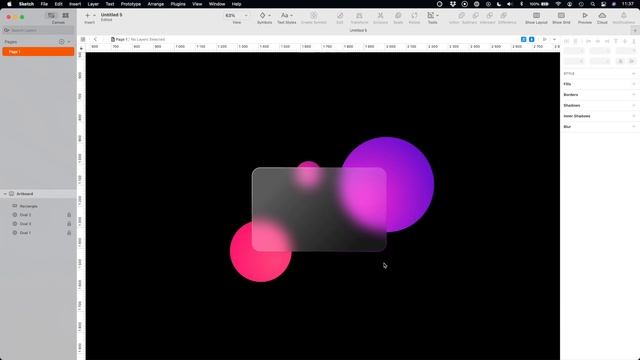Open Spotlight search in menu bar

tap(593, 4)
